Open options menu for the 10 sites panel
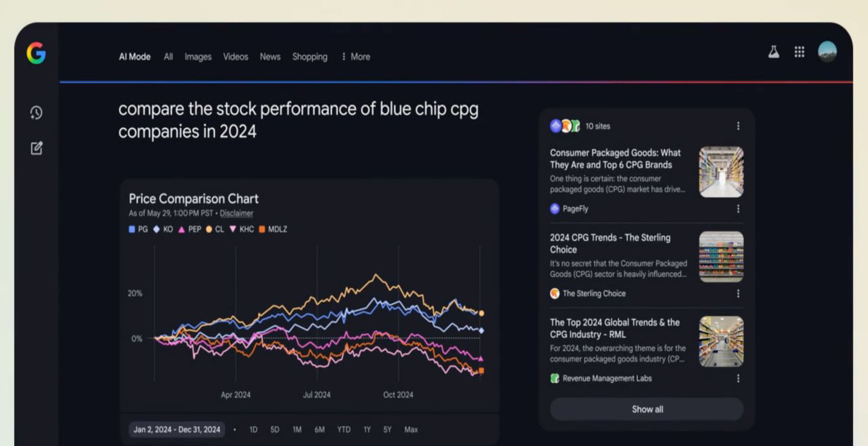Image resolution: width=868 pixels, height=446 pixels. point(738,126)
